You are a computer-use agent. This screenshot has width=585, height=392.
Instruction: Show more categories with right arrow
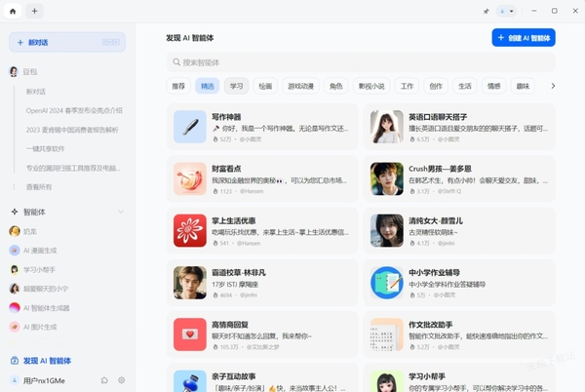click(x=553, y=86)
